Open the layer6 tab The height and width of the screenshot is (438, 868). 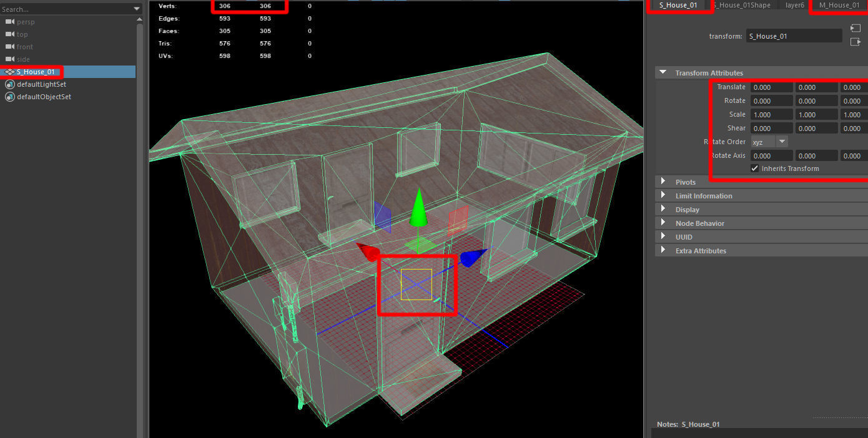tap(794, 5)
